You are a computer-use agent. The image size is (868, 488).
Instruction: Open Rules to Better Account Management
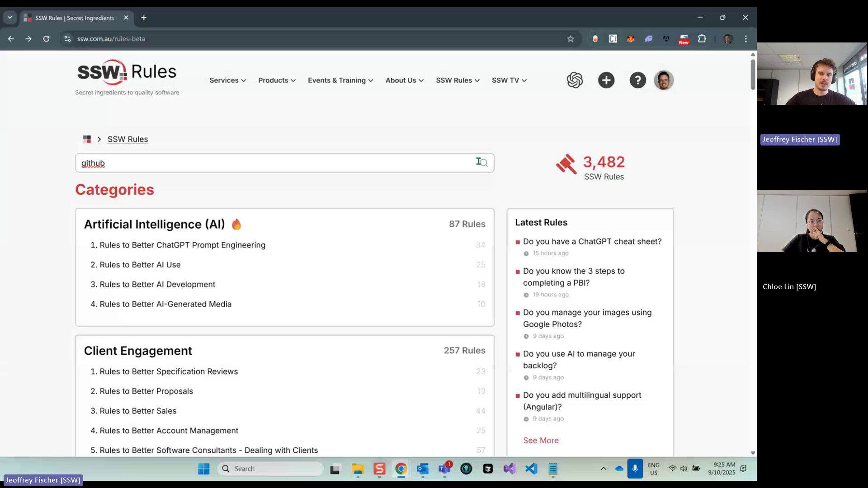[169, 431]
